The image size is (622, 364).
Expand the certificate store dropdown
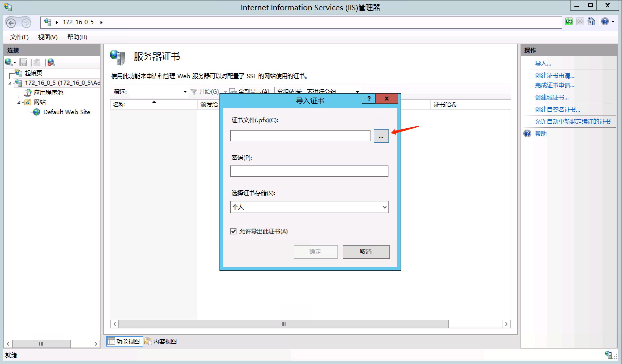(384, 207)
